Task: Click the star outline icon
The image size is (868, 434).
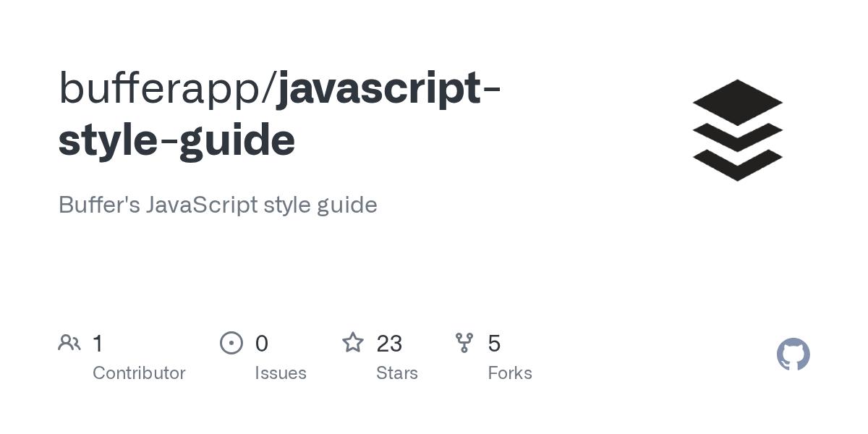Action: pyautogui.click(x=353, y=343)
